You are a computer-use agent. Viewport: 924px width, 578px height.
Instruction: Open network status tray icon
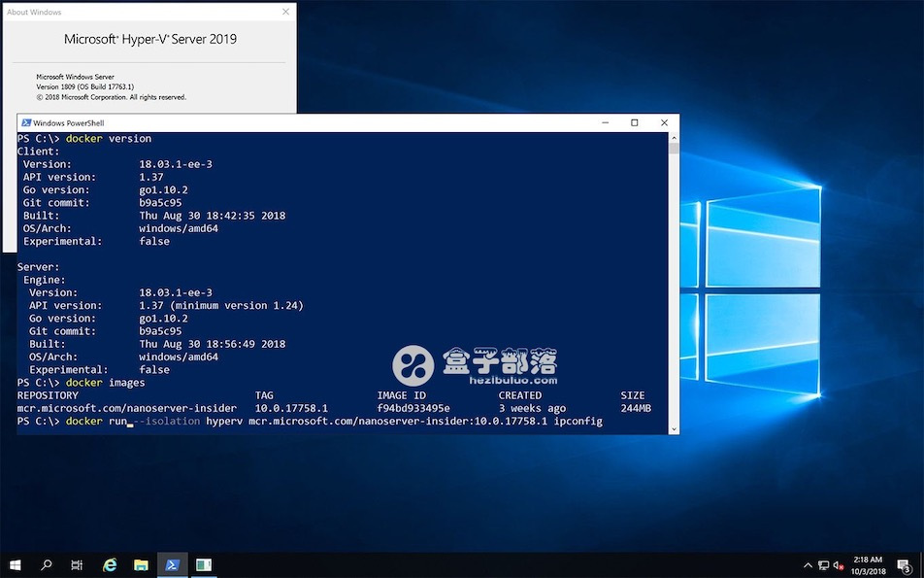pos(824,565)
